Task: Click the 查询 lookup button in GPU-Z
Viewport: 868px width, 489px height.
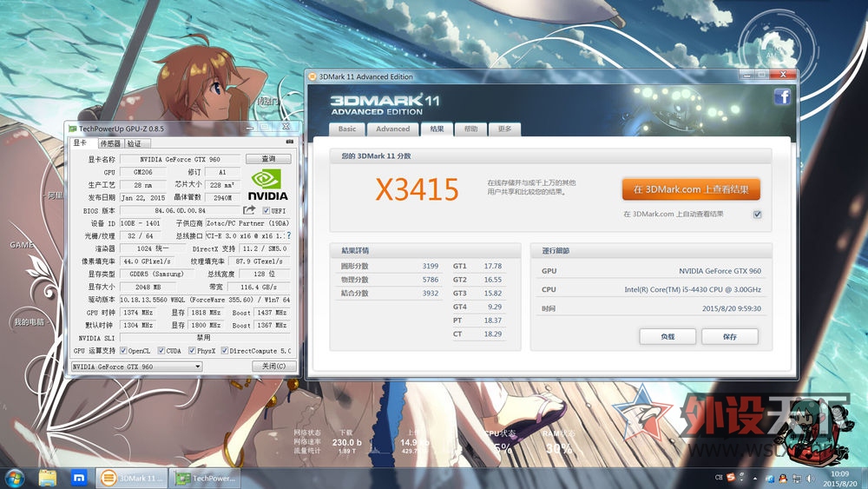Action: [268, 159]
